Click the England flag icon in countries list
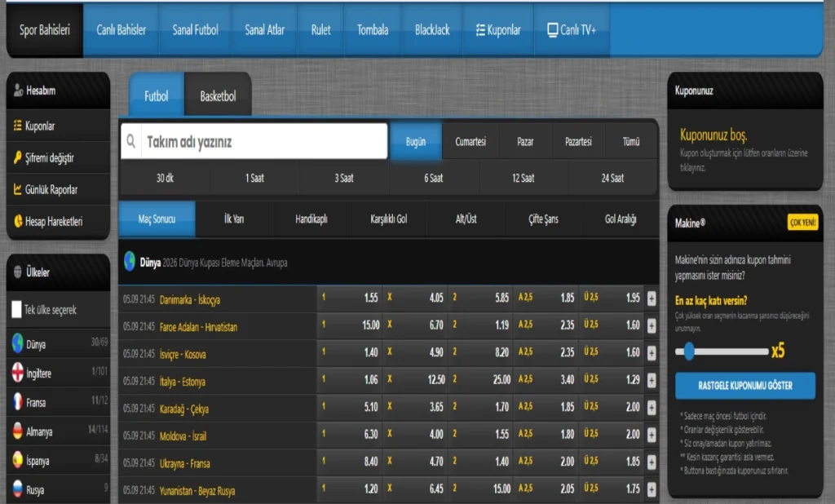Screen dimensions: 835x504 click(x=17, y=374)
